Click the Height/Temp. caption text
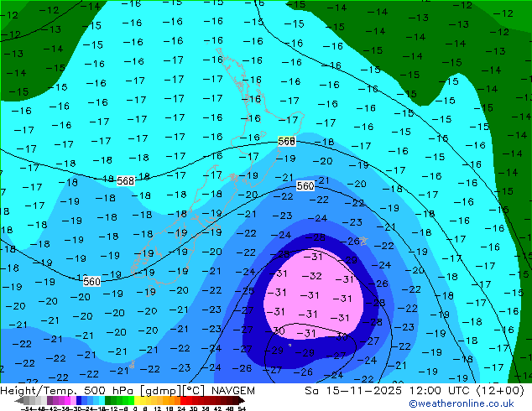Screen dimensions: 532x411 click(x=39, y=391)
